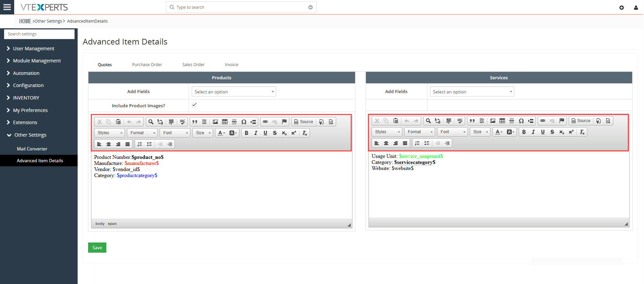
Task: Open Products Add Fields dropdown
Action: pos(234,92)
